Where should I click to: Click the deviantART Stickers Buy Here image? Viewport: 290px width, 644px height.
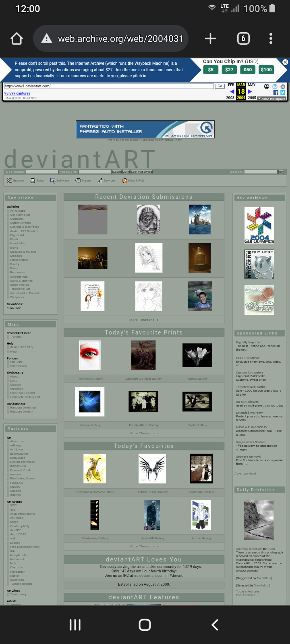(x=259, y=264)
